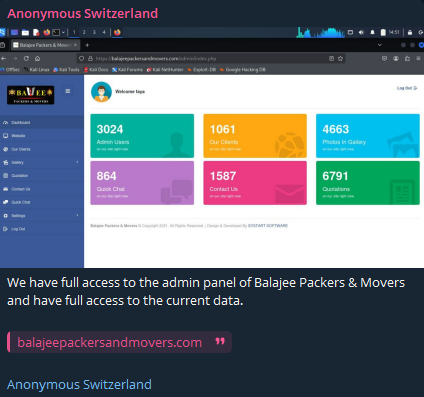The width and height of the screenshot is (424, 397).
Task: Bookmark this page with the star
Action: pos(340,58)
